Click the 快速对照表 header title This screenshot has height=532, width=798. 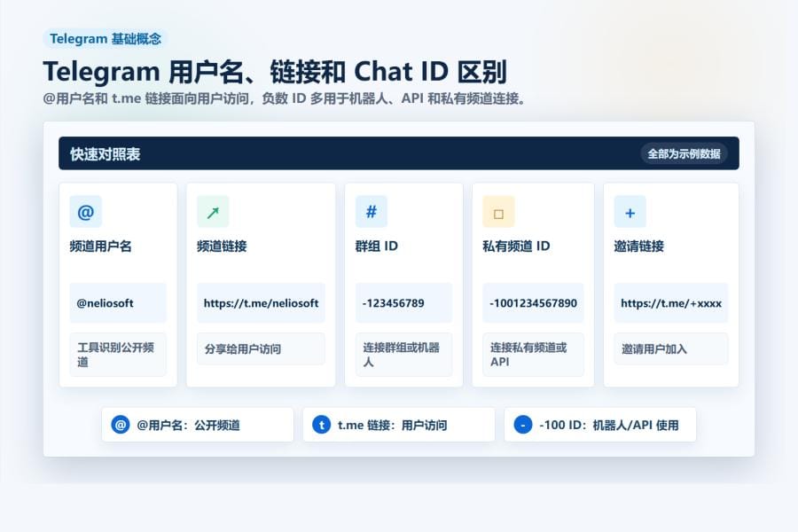(x=105, y=154)
